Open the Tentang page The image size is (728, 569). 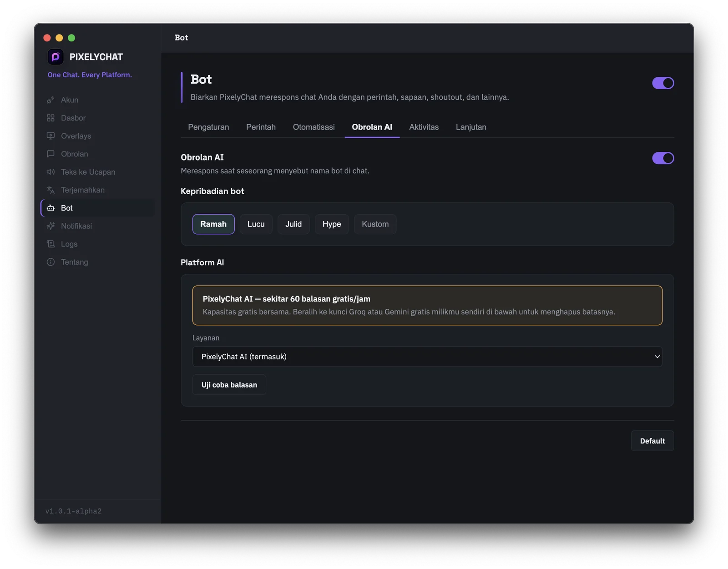98,262
